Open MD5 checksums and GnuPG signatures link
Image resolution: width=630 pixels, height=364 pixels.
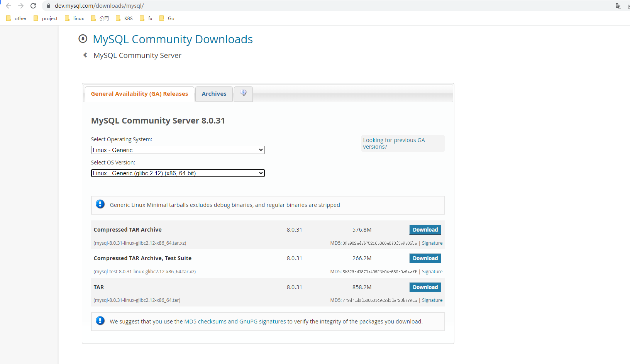pos(235,322)
